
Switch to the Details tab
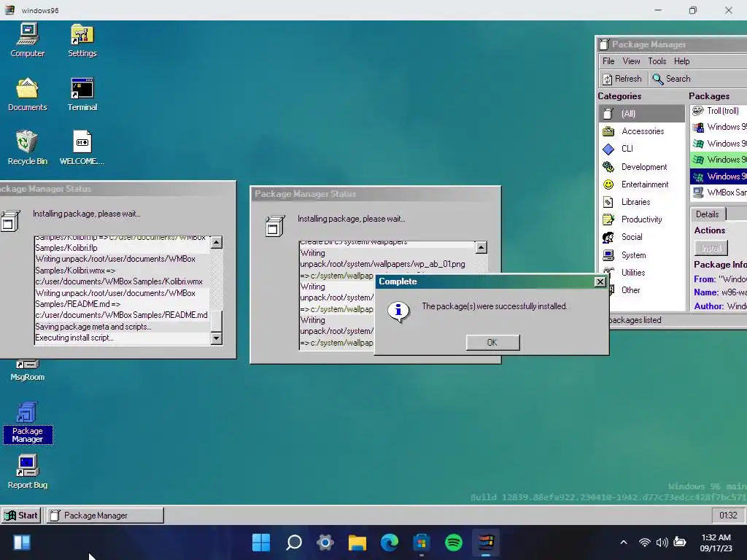coord(708,214)
